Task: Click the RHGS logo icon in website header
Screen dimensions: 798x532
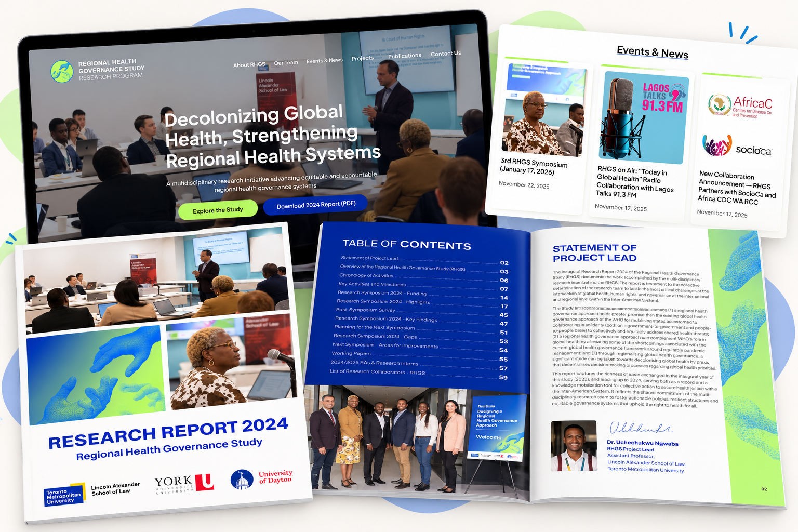Action: pos(62,72)
